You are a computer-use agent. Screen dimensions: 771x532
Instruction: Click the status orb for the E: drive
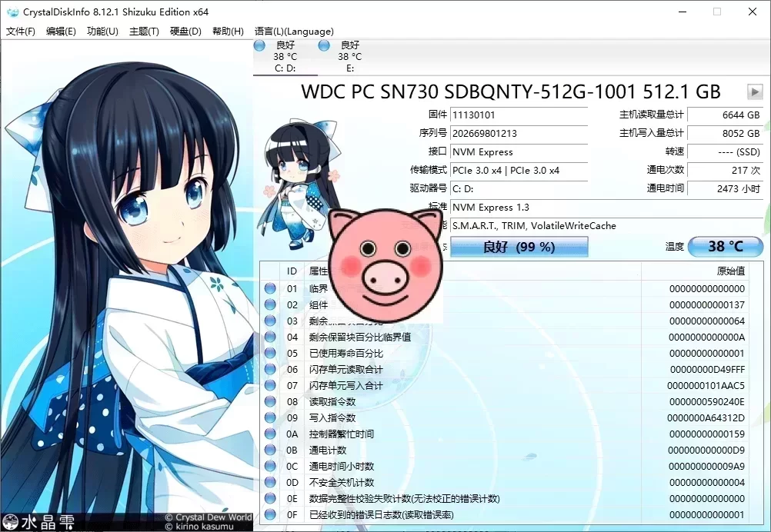[x=324, y=45]
